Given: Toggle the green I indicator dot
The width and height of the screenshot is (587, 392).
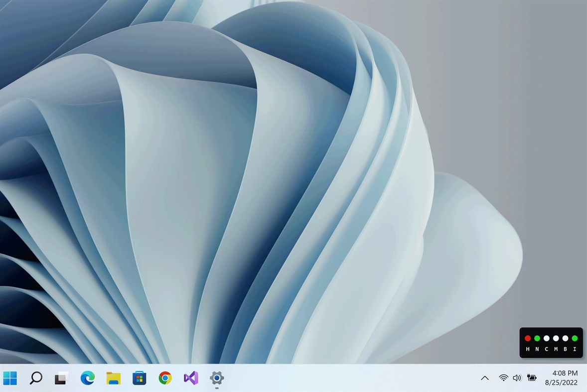Looking at the screenshot, I should pyautogui.click(x=575, y=338).
